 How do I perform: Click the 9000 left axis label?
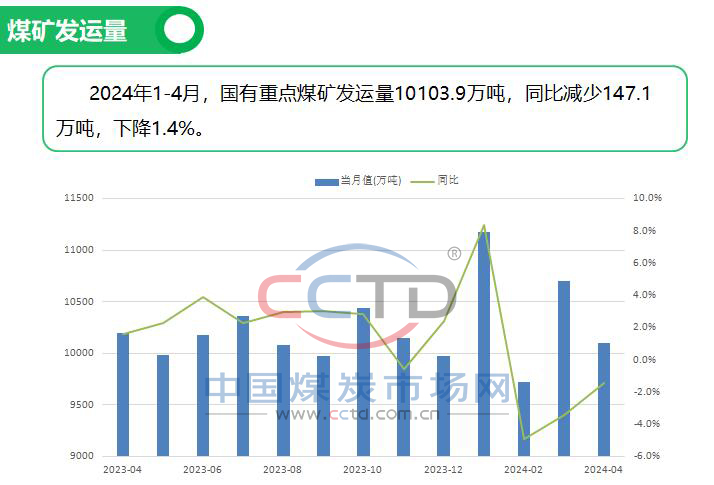point(82,456)
